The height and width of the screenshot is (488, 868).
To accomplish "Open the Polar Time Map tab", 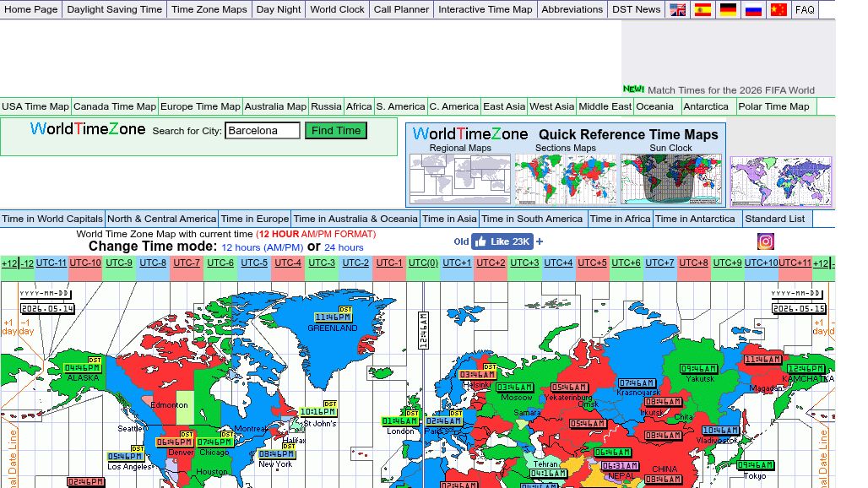I will (774, 106).
